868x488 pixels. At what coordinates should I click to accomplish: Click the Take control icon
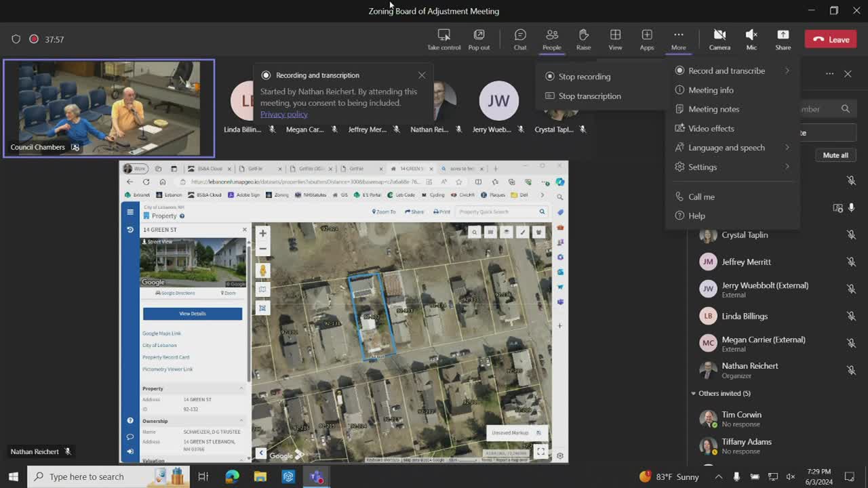[x=443, y=39]
